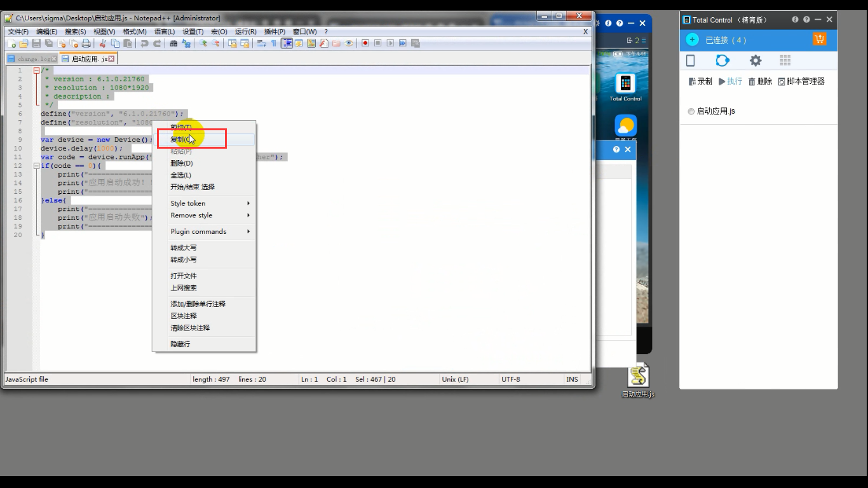Viewport: 868px width, 488px height.
Task: Click 录制 record button in Total Control
Action: tap(700, 81)
